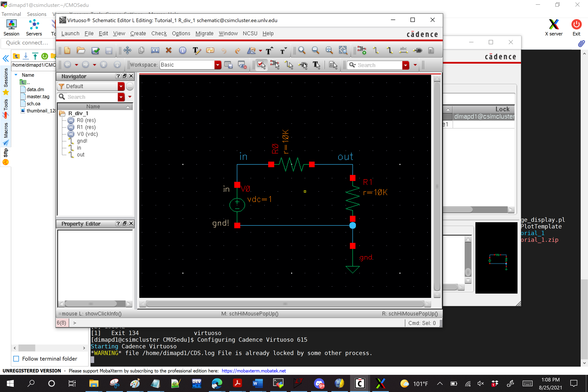Image resolution: width=588 pixels, height=392 pixels.
Task: Click the Stretch tool icon
Action: tap(155, 51)
